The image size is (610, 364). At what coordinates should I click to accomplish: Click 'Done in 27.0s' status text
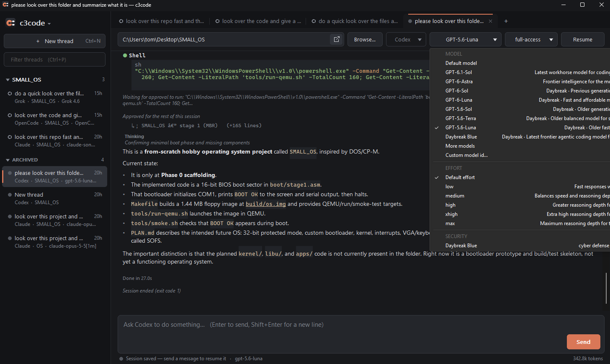(137, 278)
